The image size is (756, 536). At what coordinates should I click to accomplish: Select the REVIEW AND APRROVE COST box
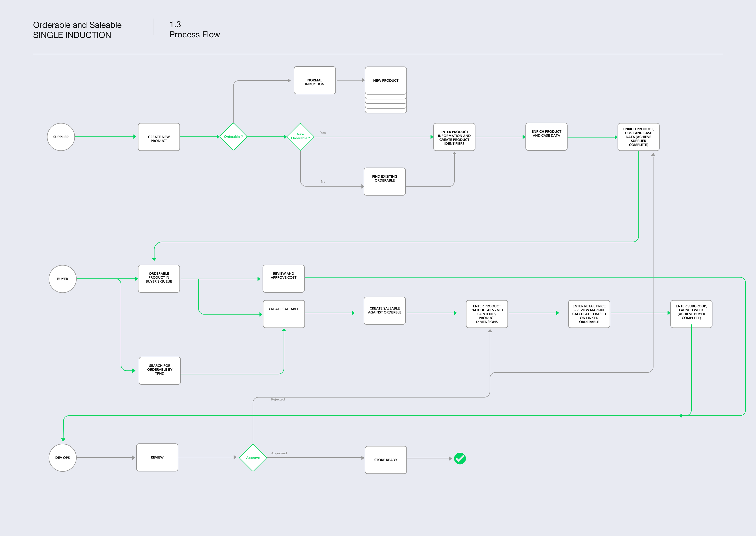click(283, 279)
